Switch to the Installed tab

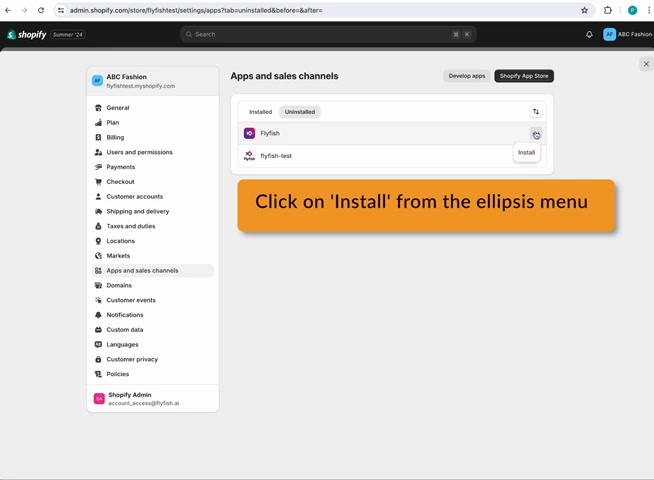260,112
